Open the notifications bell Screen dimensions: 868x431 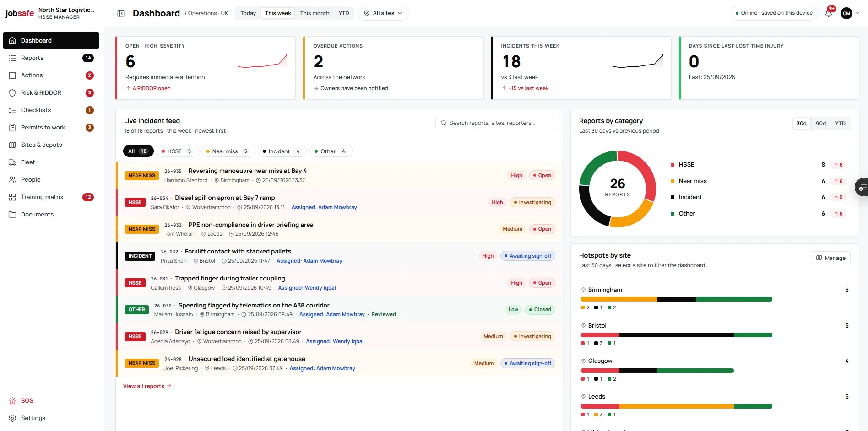point(829,13)
